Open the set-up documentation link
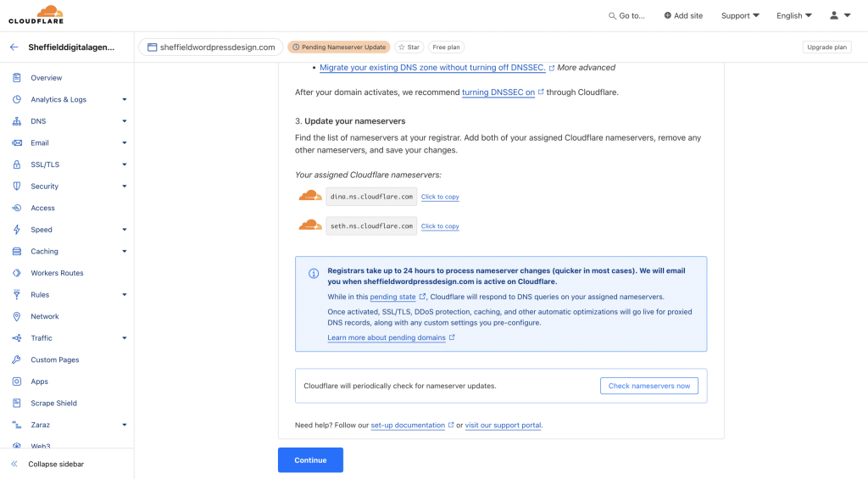868x479 pixels. pyautogui.click(x=408, y=426)
